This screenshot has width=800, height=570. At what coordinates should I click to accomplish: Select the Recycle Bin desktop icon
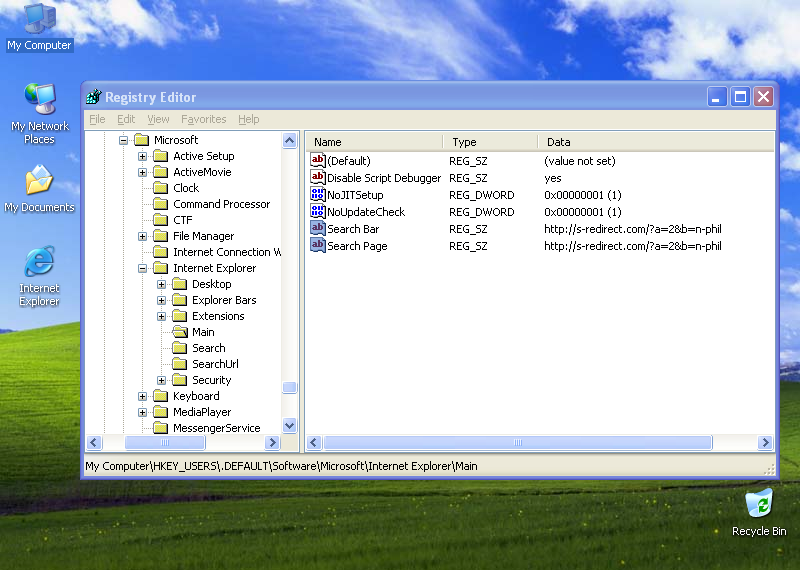point(759,512)
